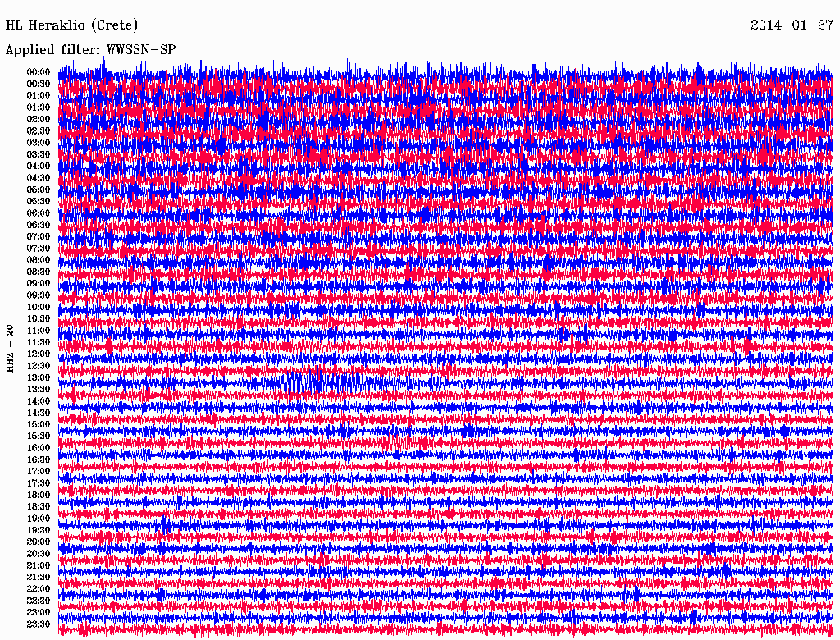The height and width of the screenshot is (640, 840).
Task: Select the 18:30 time label
Action: coord(39,506)
